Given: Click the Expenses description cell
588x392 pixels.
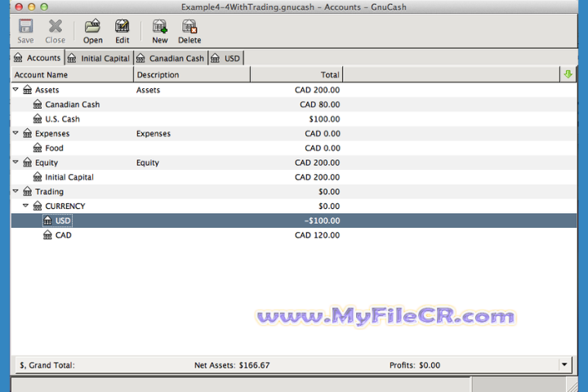Looking at the screenshot, I should pos(153,134).
